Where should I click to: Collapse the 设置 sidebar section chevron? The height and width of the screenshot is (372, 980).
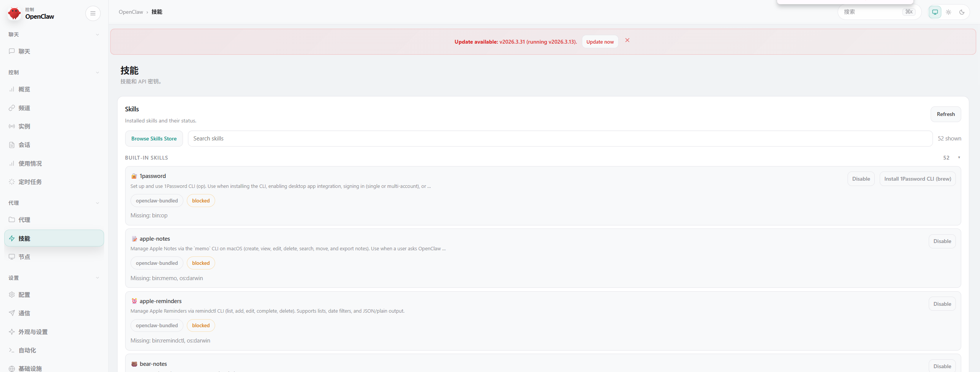click(97, 278)
